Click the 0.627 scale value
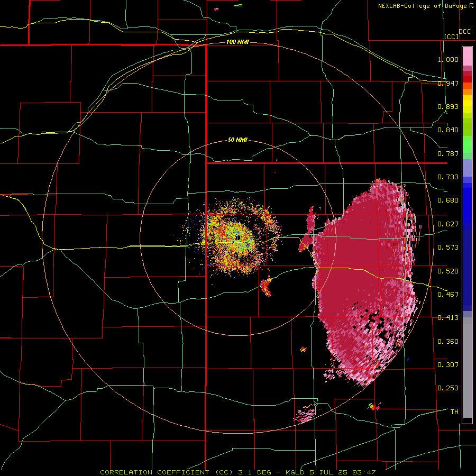Viewport: 476px width, 476px height. click(448, 224)
